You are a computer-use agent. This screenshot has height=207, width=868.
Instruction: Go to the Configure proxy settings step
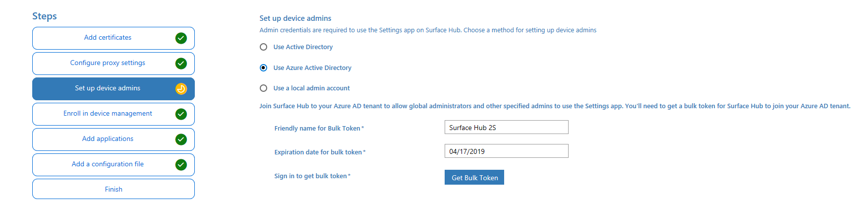pos(108,63)
